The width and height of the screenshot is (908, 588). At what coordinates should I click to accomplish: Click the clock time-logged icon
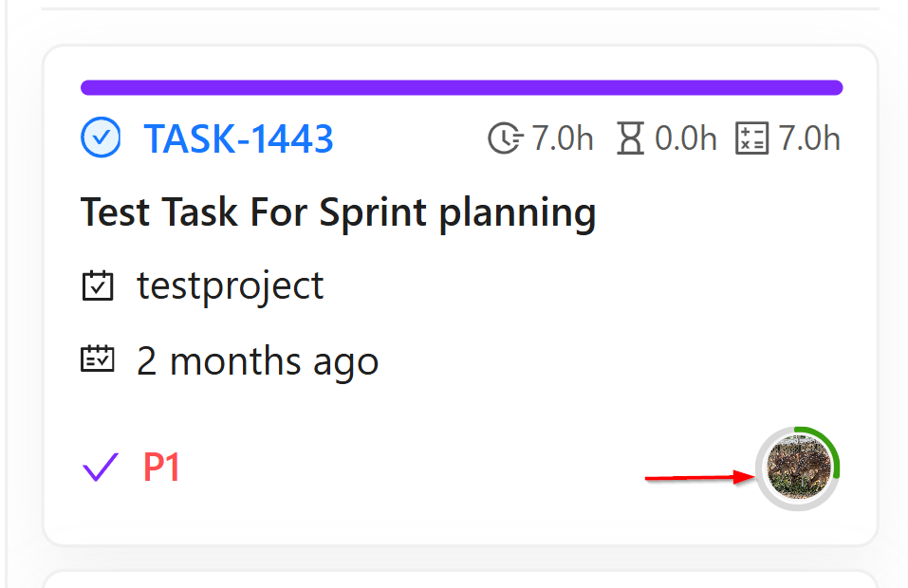(x=505, y=139)
